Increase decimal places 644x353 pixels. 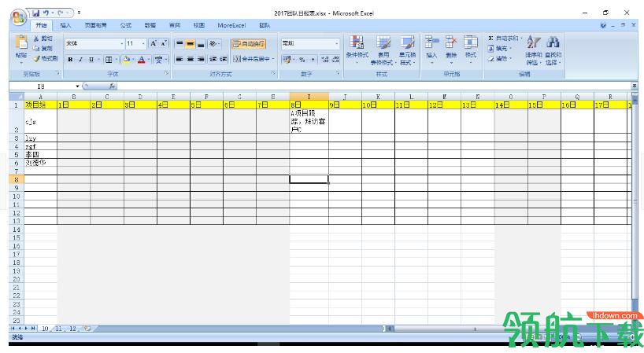tap(325, 60)
